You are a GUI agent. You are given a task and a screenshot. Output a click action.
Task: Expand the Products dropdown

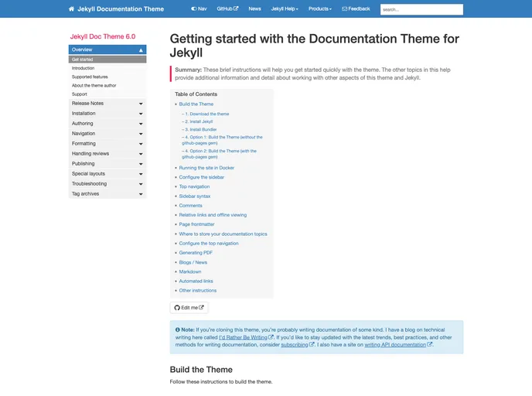coord(320,9)
